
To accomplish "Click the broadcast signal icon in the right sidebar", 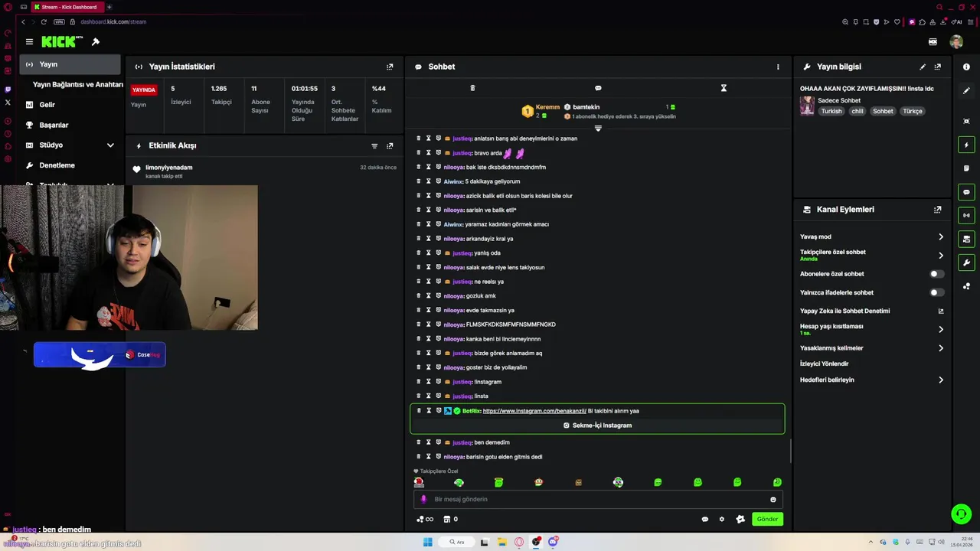I will pyautogui.click(x=967, y=216).
